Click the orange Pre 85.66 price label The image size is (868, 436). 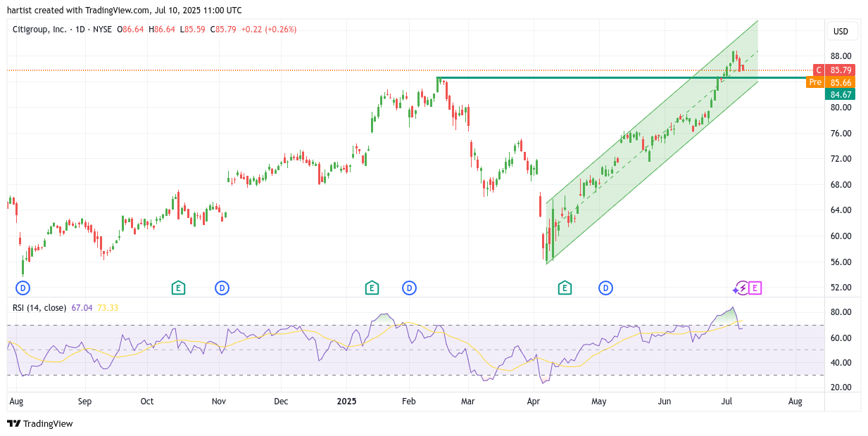831,82
